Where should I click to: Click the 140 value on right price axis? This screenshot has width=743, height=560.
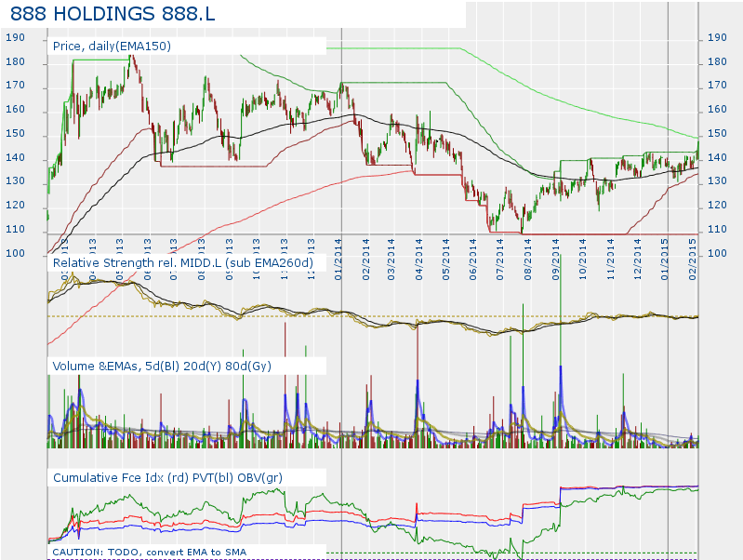point(717,158)
